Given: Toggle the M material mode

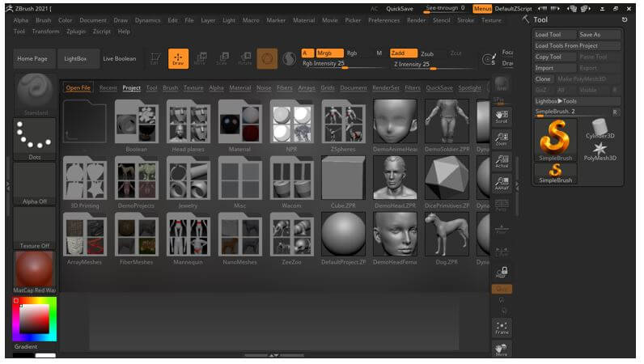Looking at the screenshot, I should click(379, 53).
